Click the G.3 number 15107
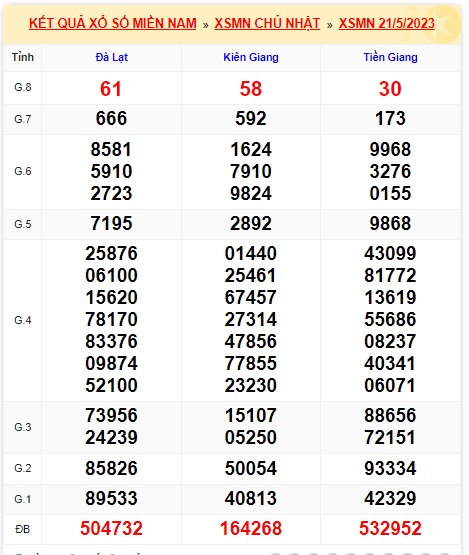469x555 pixels. pyautogui.click(x=251, y=415)
